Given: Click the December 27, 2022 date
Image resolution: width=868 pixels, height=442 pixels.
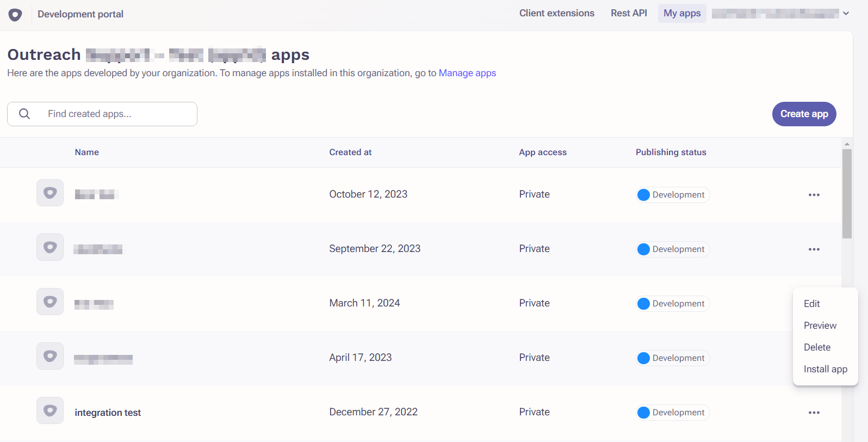Looking at the screenshot, I should tap(374, 412).
